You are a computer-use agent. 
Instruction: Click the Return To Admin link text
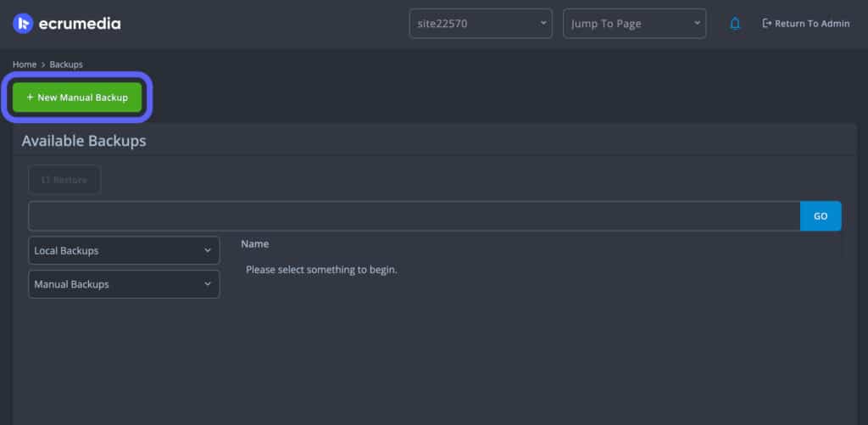[x=811, y=24]
